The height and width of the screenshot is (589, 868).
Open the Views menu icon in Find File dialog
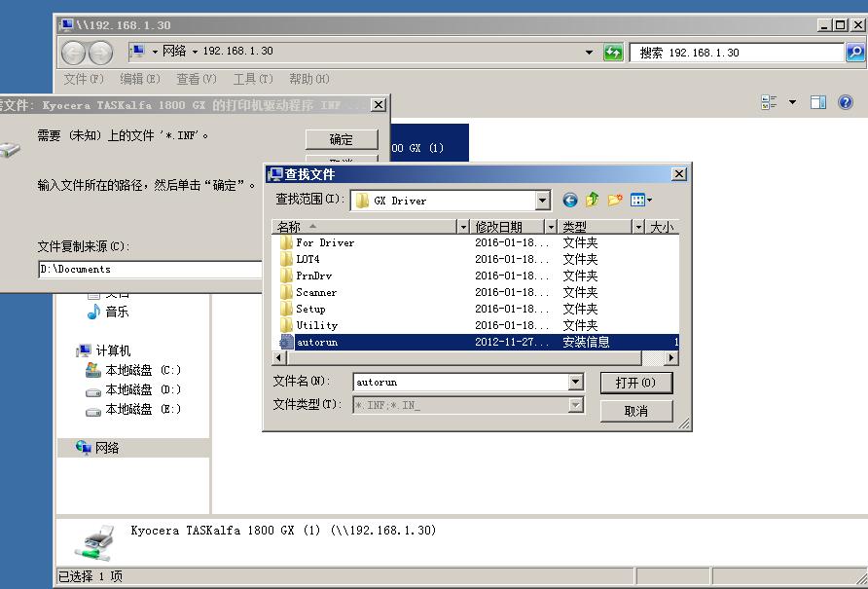[x=638, y=200]
